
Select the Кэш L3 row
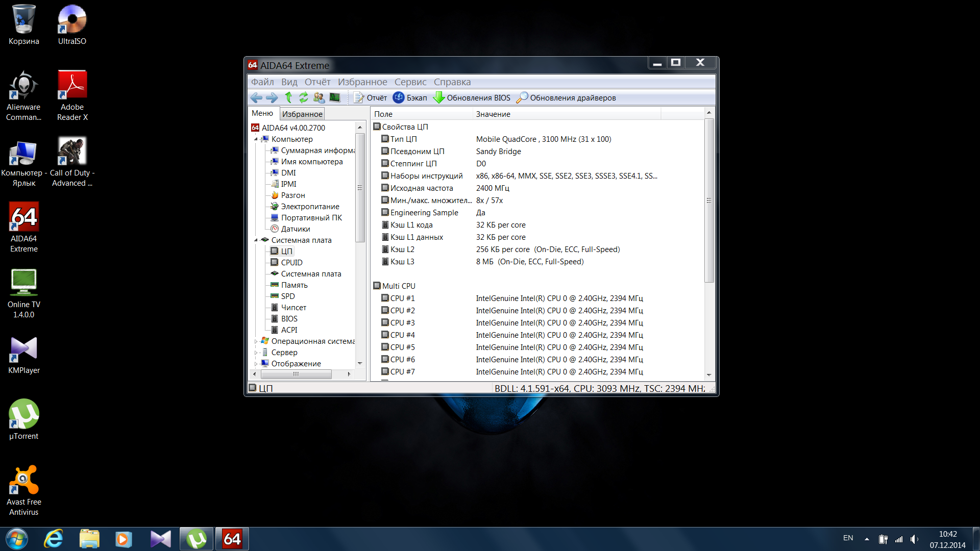coord(538,262)
